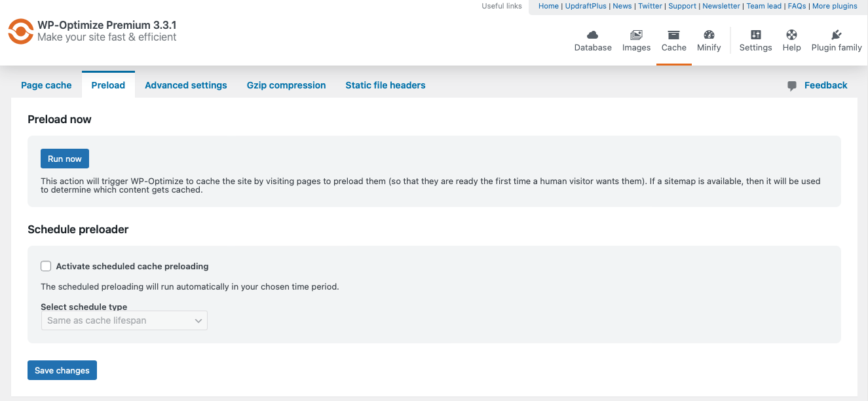Open the Gzip compression tab
Image resolution: width=868 pixels, height=401 pixels.
pos(286,85)
